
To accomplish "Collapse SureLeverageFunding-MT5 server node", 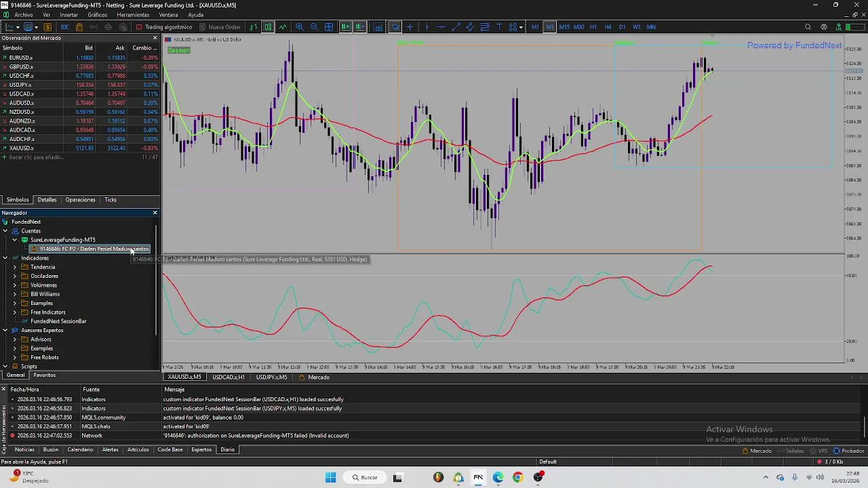I will tap(15, 240).
